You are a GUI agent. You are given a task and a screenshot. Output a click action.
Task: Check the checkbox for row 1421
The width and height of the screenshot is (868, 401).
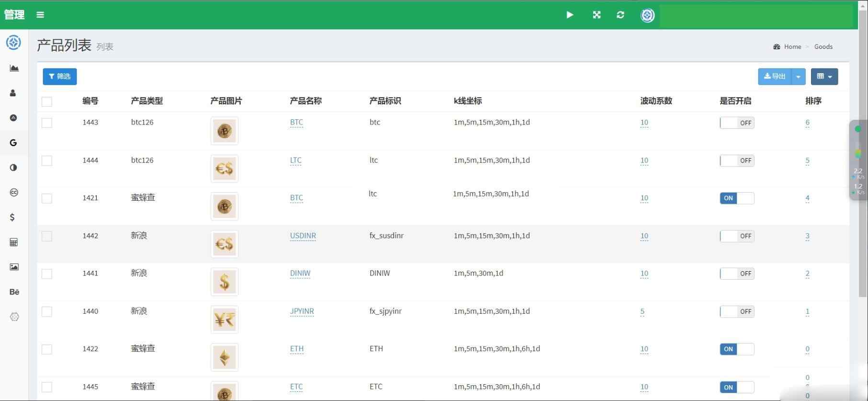(x=47, y=198)
